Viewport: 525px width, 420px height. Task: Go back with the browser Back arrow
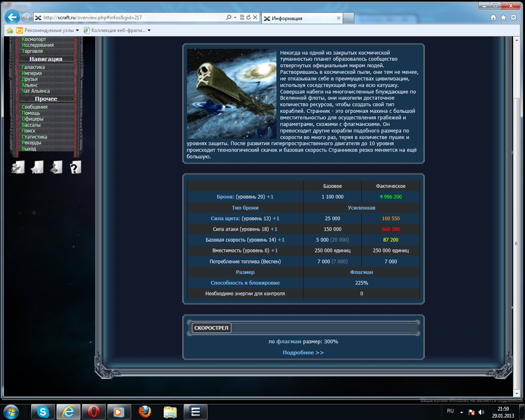(x=12, y=17)
